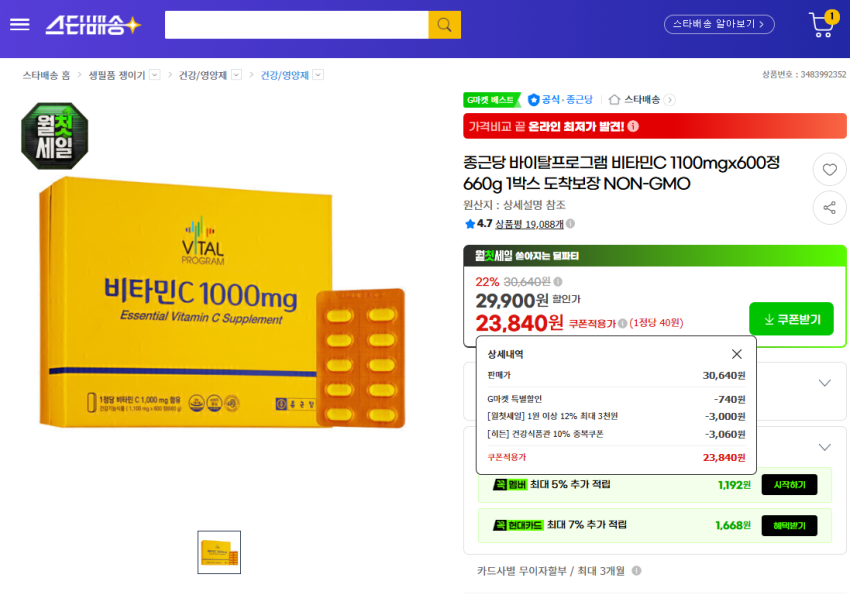
Task: Click 혜택받기 for 현대카드 7% 적립
Action: click(x=789, y=526)
